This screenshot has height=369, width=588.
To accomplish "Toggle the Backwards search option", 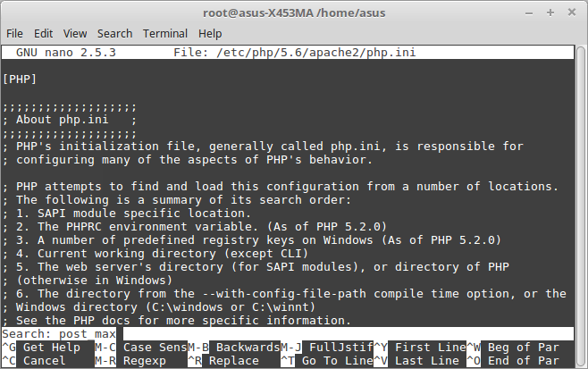I will [248, 347].
